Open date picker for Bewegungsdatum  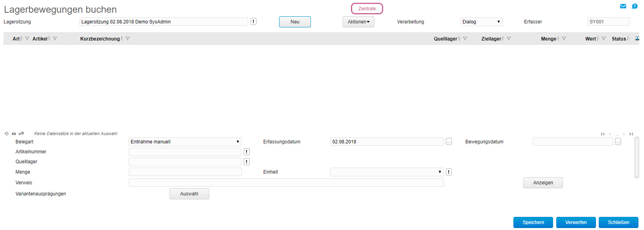pos(618,142)
